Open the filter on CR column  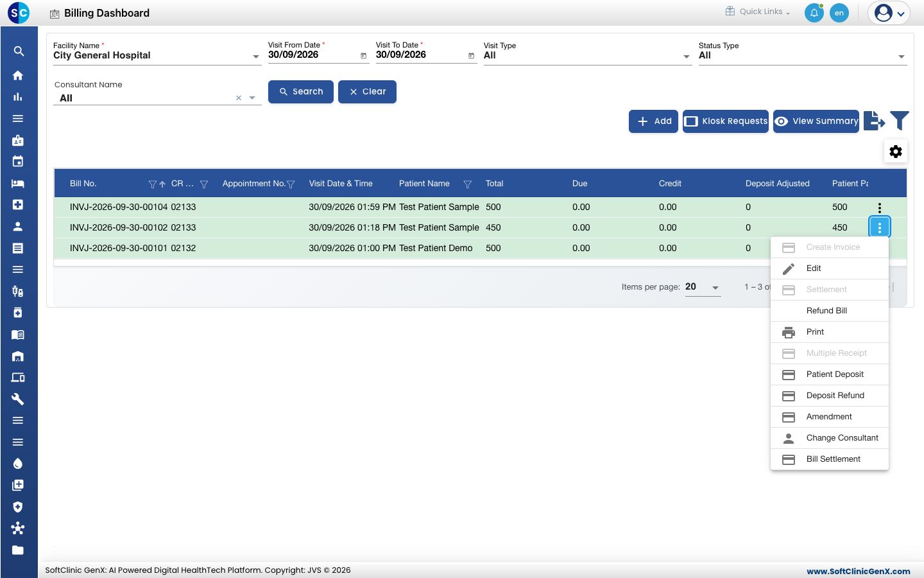click(x=204, y=184)
